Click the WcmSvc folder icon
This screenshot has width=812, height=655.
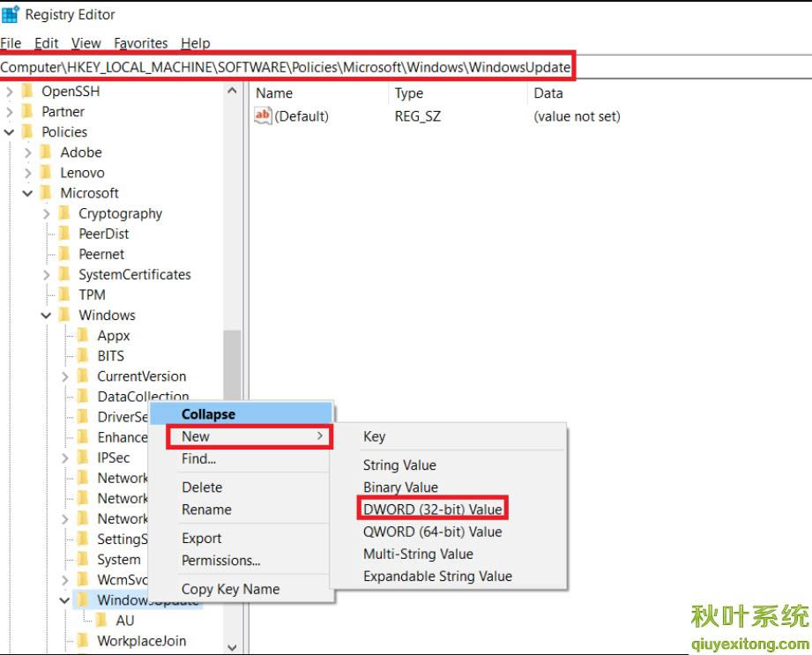[83, 579]
